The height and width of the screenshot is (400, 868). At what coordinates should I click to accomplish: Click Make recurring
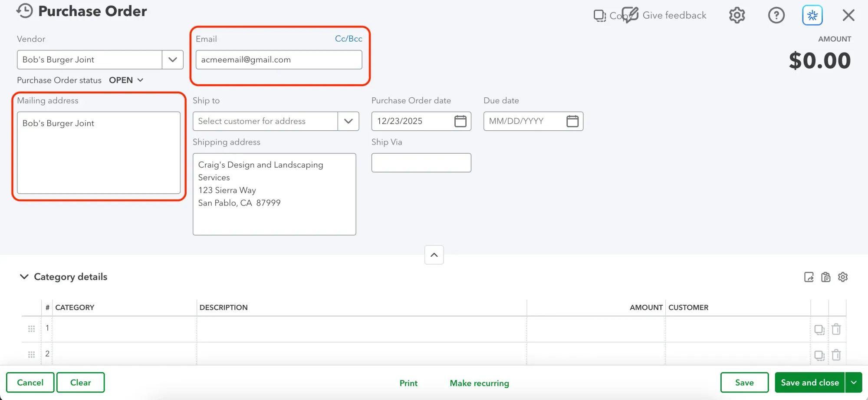[x=479, y=383]
